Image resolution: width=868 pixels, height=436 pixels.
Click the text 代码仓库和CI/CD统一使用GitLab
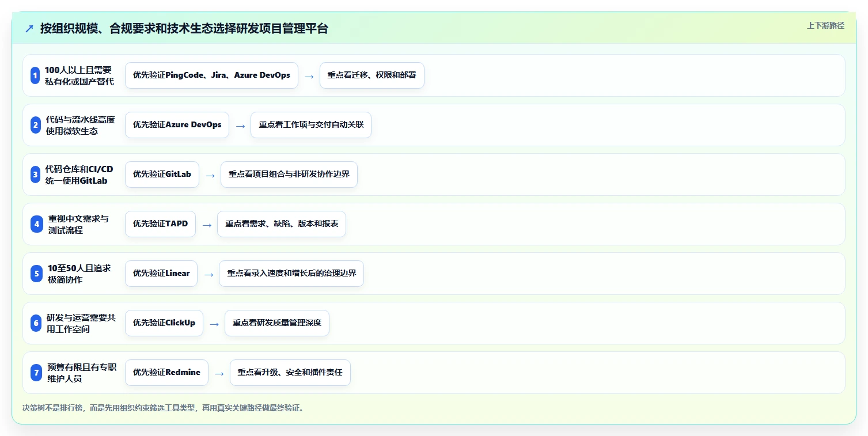pos(79,175)
